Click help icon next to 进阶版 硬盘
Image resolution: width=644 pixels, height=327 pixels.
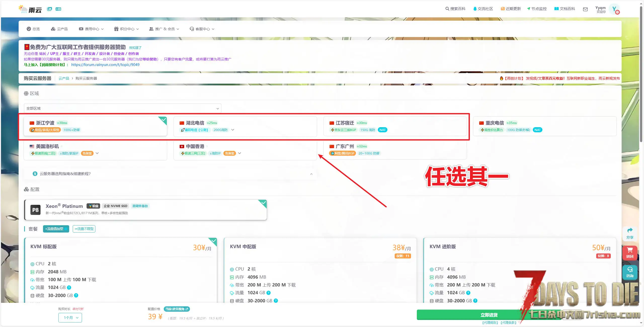point(475,301)
